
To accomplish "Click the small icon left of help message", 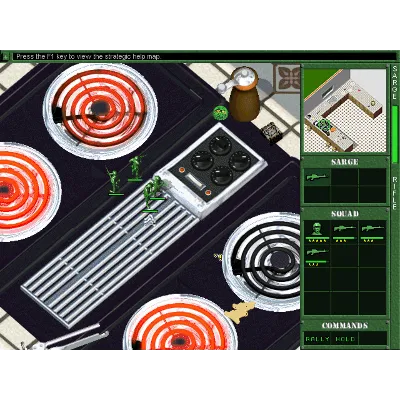I will [x=5, y=57].
